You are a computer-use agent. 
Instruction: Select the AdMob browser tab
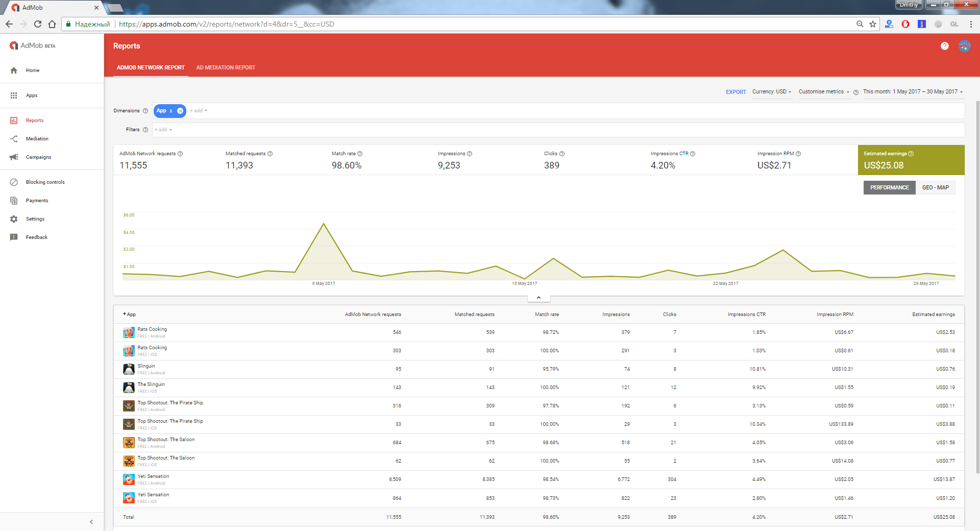55,8
